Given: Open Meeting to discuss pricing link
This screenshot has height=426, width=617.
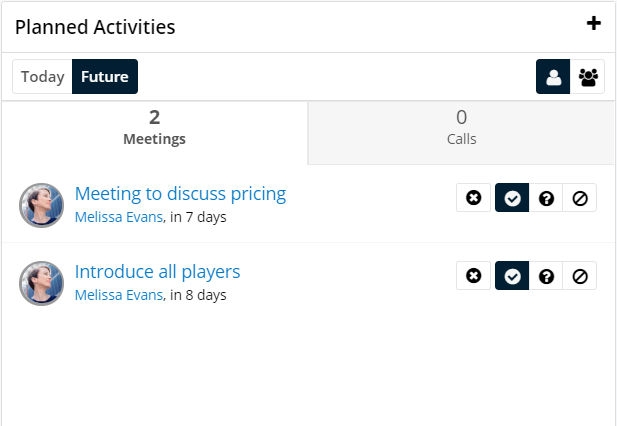Looking at the screenshot, I should click(180, 194).
